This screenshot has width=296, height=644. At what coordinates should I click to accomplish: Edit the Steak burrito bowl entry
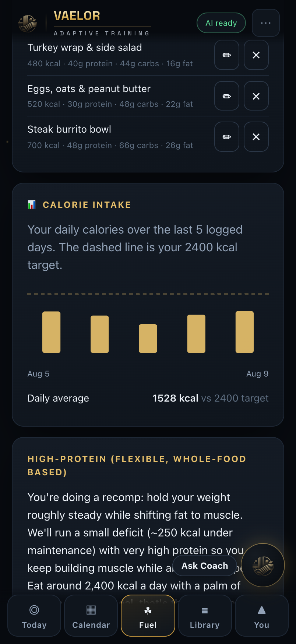(227, 137)
